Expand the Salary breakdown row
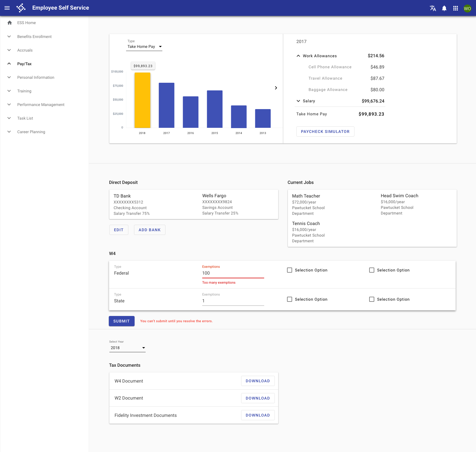 pos(298,101)
